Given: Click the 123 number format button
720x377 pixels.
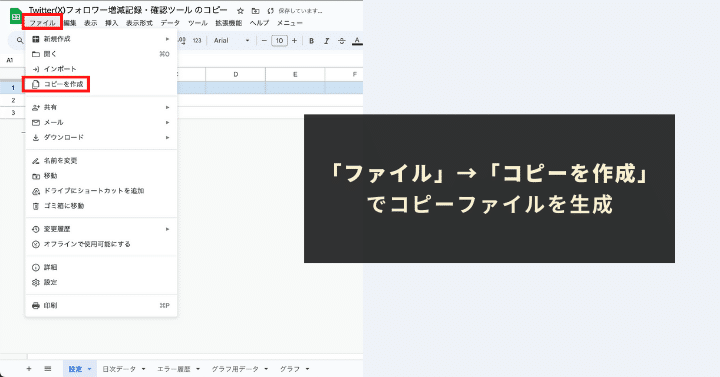Looking at the screenshot, I should 197,40.
